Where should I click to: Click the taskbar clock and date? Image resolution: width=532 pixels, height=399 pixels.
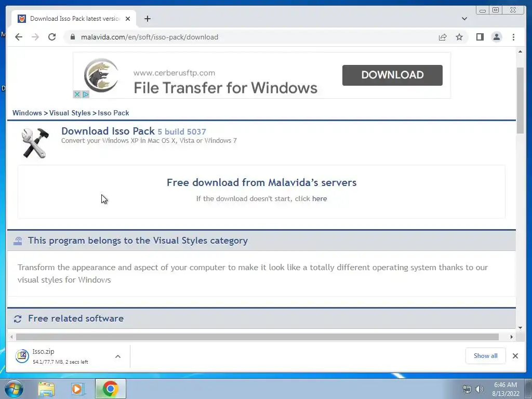[506, 389]
